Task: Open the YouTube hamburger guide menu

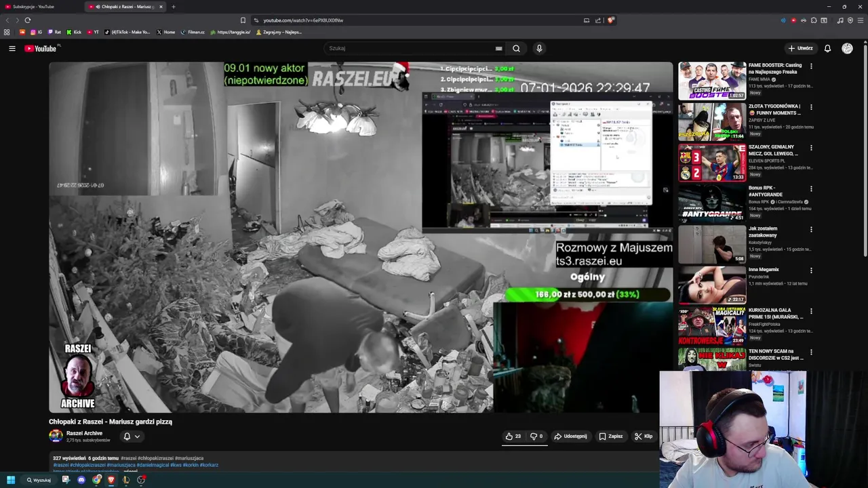Action: pyautogui.click(x=12, y=48)
